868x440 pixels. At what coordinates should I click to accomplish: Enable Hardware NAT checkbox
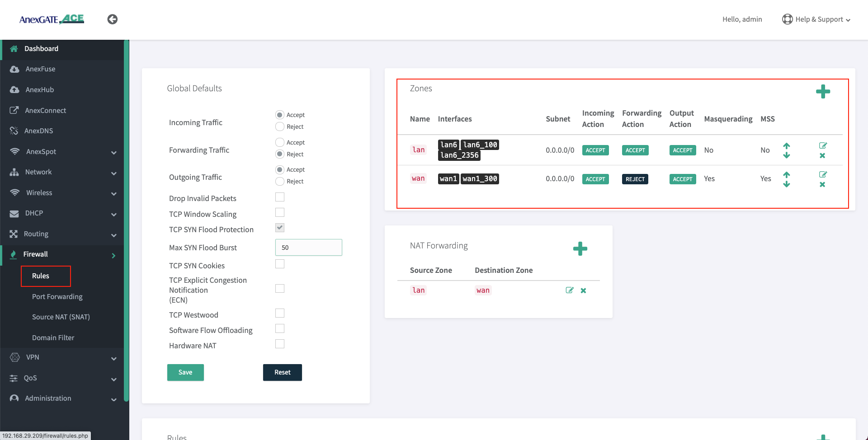point(280,344)
